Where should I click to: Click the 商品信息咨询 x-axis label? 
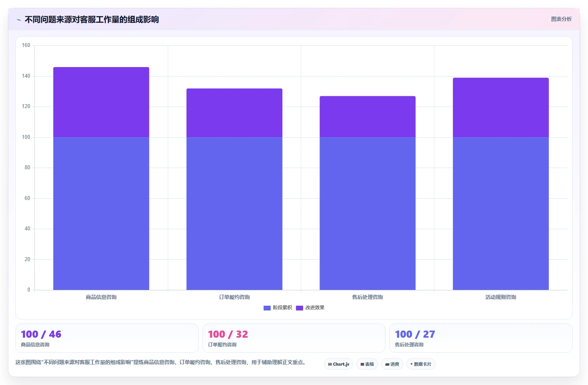point(101,297)
